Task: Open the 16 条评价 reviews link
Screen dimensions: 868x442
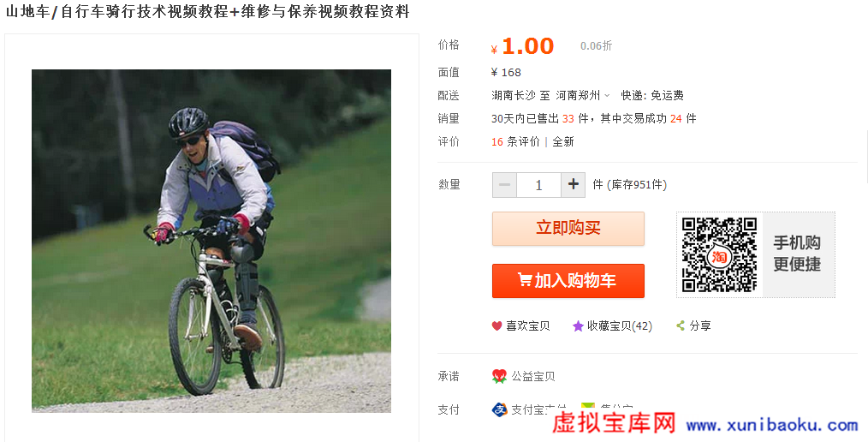Action: [x=515, y=142]
